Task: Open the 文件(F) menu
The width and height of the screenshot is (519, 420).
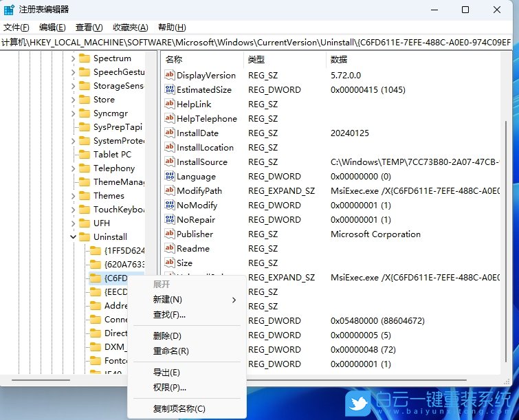Action: [16, 27]
